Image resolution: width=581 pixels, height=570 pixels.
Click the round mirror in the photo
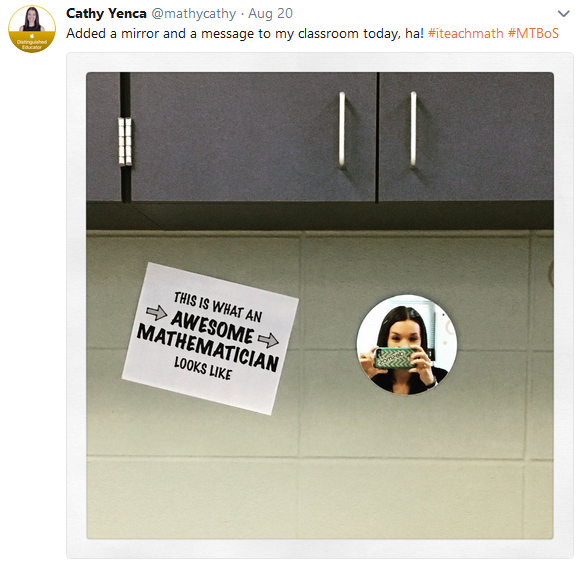tap(406, 345)
